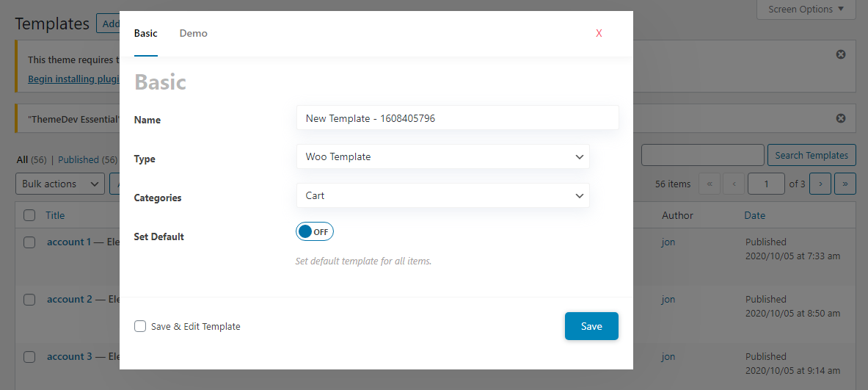Go to next page of templates
This screenshot has height=390, width=868.
pyautogui.click(x=820, y=184)
